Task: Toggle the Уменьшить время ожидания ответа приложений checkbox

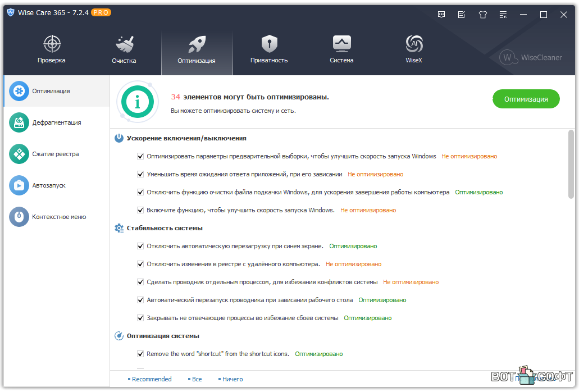Action: tap(140, 174)
